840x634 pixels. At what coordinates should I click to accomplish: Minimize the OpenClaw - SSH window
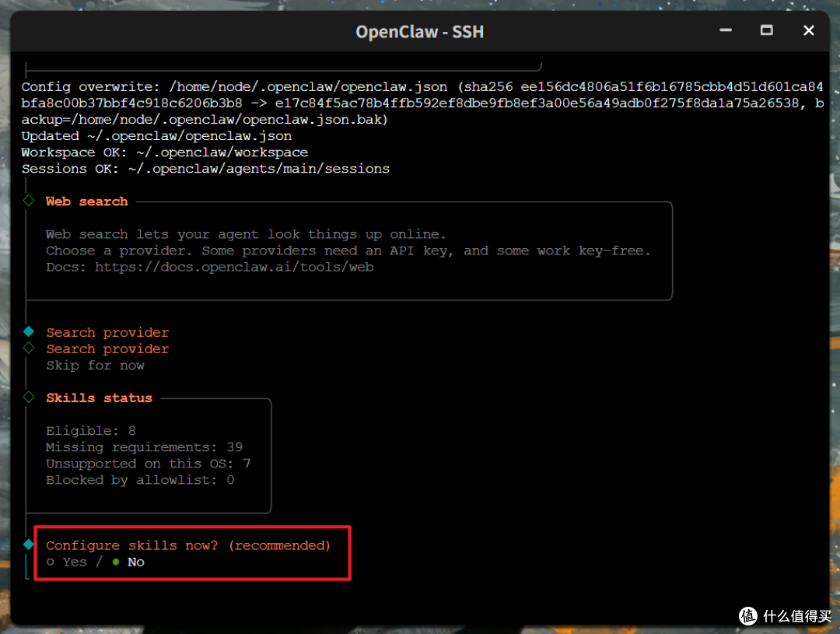726,30
